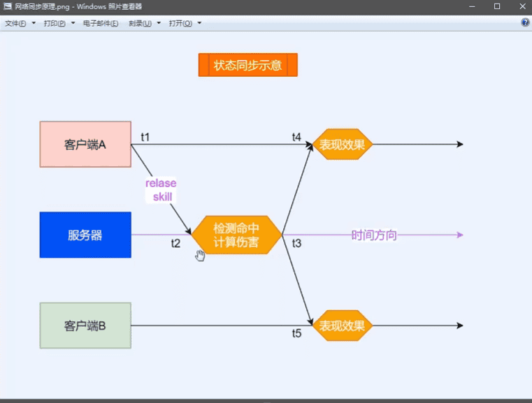Maximize the photo viewer window
532x403 pixels.
[x=497, y=6]
